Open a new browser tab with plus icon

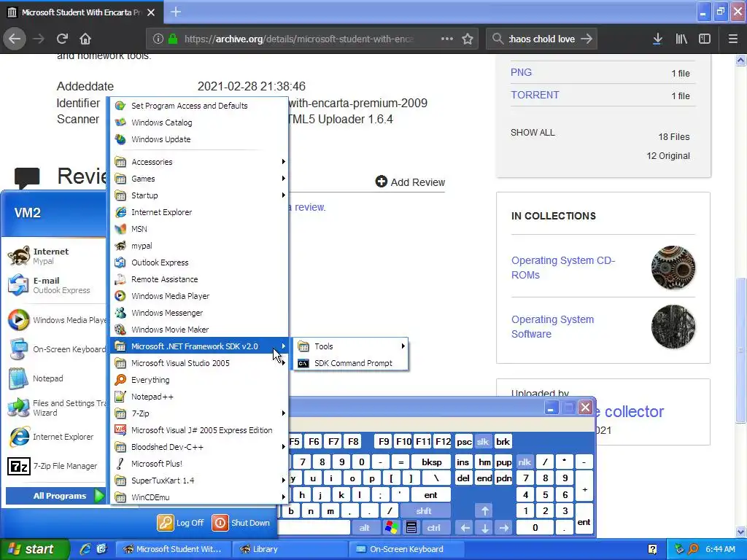click(176, 12)
